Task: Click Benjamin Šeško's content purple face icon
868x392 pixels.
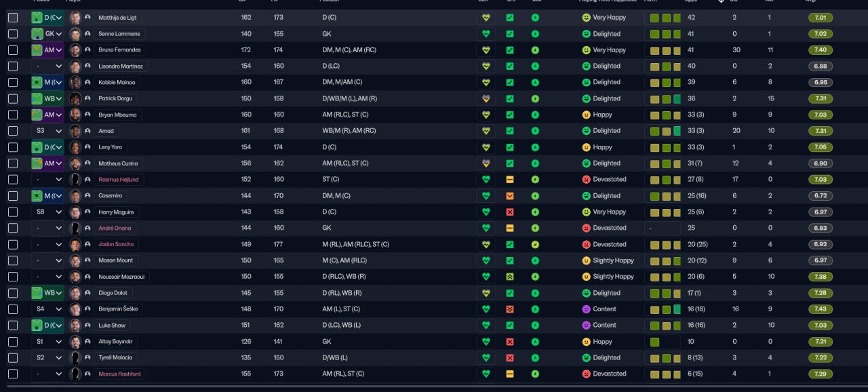Action: (x=587, y=309)
